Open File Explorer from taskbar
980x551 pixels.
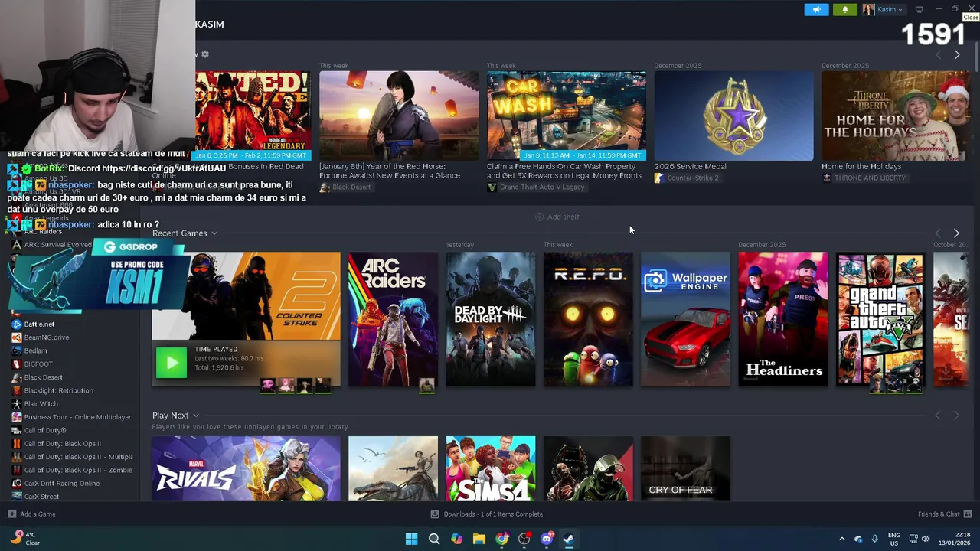479,539
